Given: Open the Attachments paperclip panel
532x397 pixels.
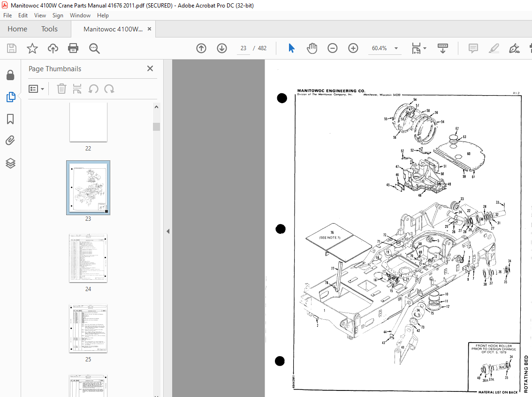Looking at the screenshot, I should click(10, 140).
